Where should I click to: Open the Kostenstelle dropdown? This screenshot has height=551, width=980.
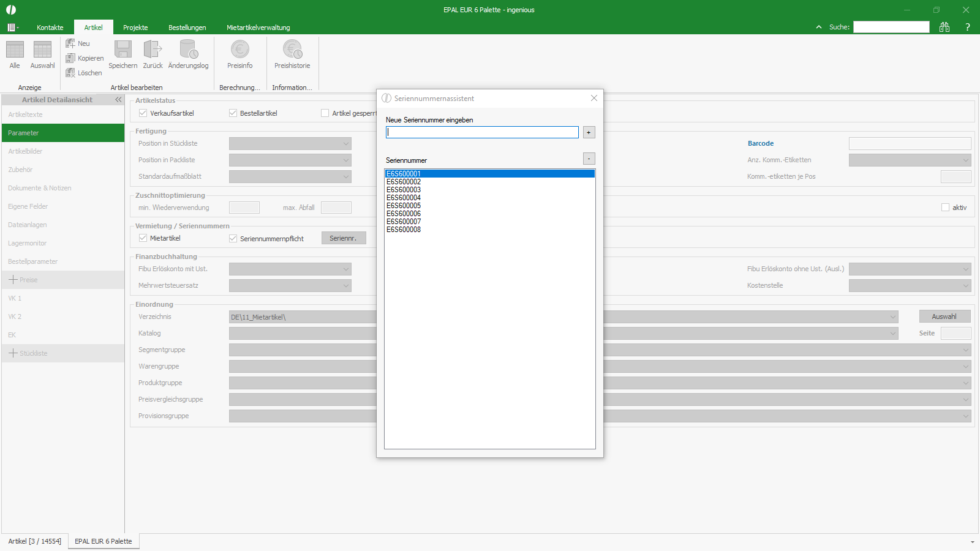[x=910, y=285]
